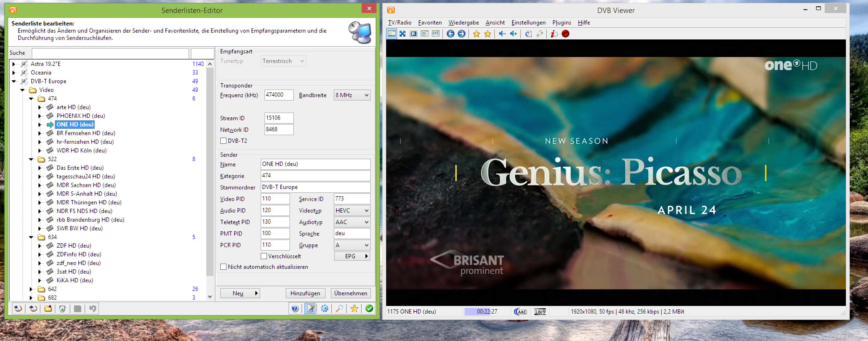Open options with the wrench icon
The width and height of the screenshot is (868, 341).
(540, 34)
